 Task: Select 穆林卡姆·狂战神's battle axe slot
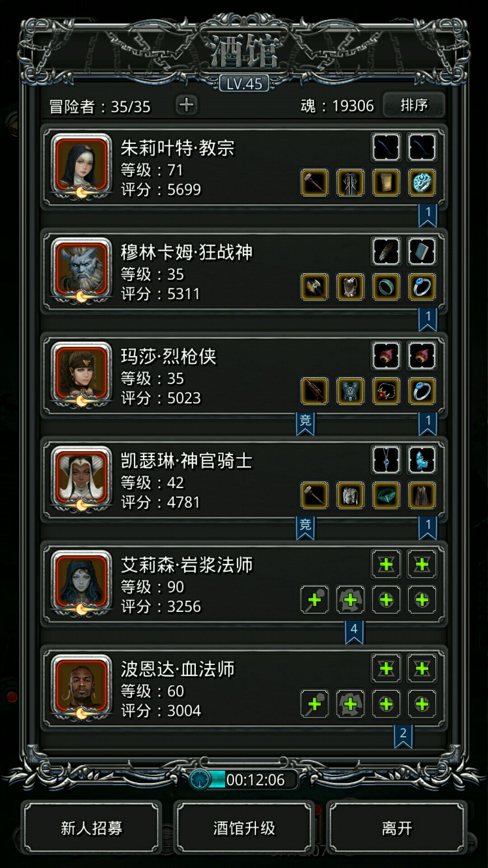tap(314, 287)
